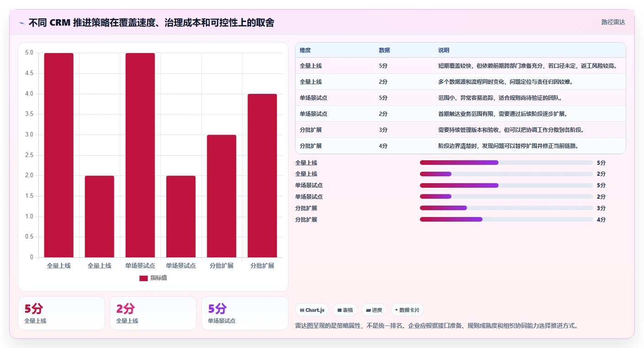Viewport: 644px width, 348px height.
Task: Open the 路径雷达 label in header
Action: coord(613,22)
